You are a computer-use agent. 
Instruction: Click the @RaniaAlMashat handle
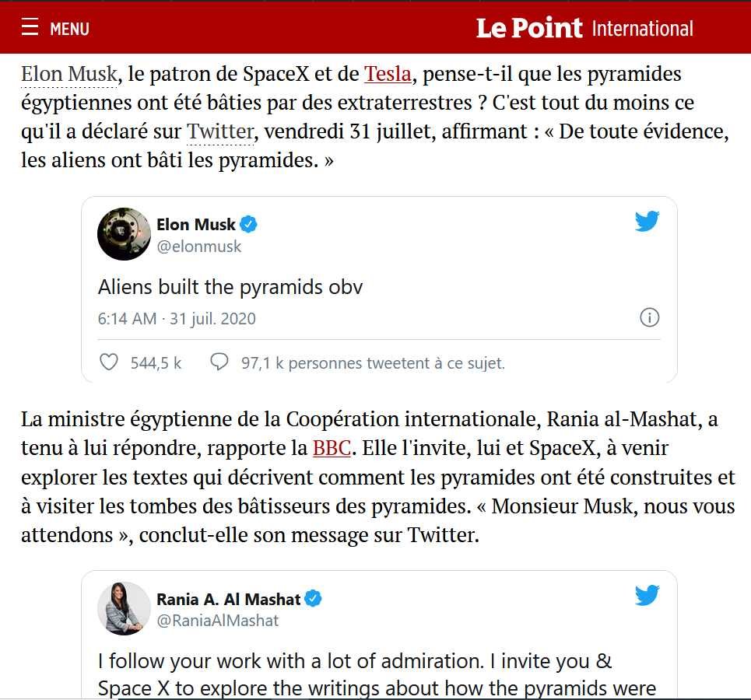point(217,621)
